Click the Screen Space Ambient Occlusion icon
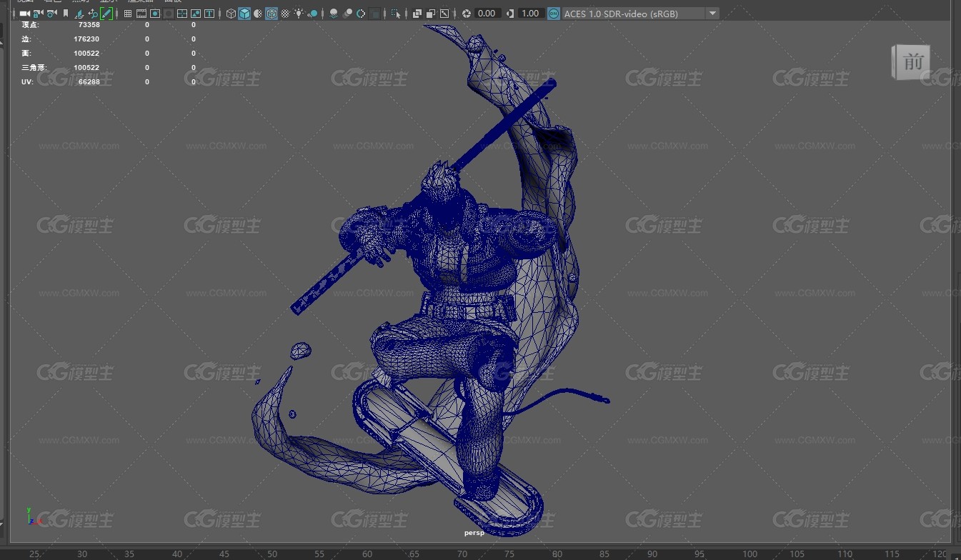The image size is (961, 560). 334,14
